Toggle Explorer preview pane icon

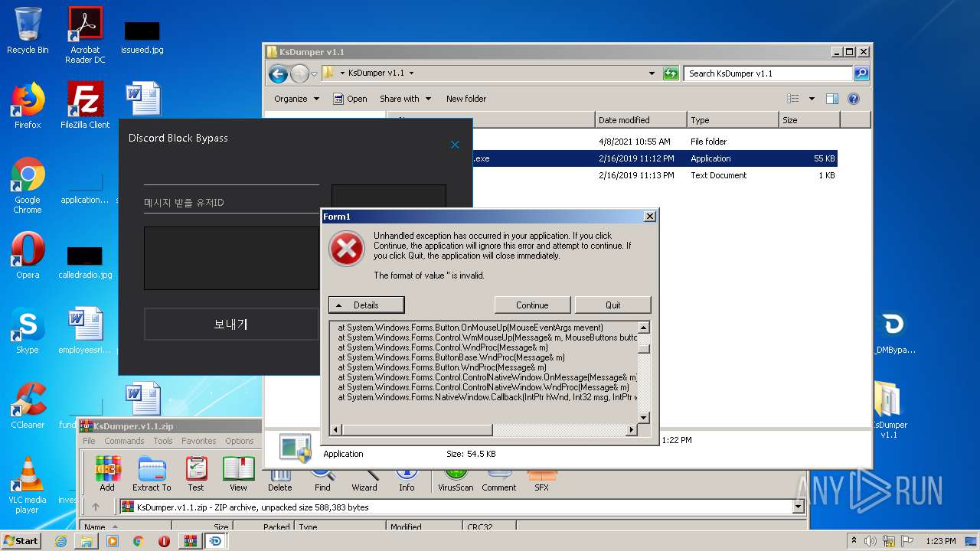tap(832, 99)
